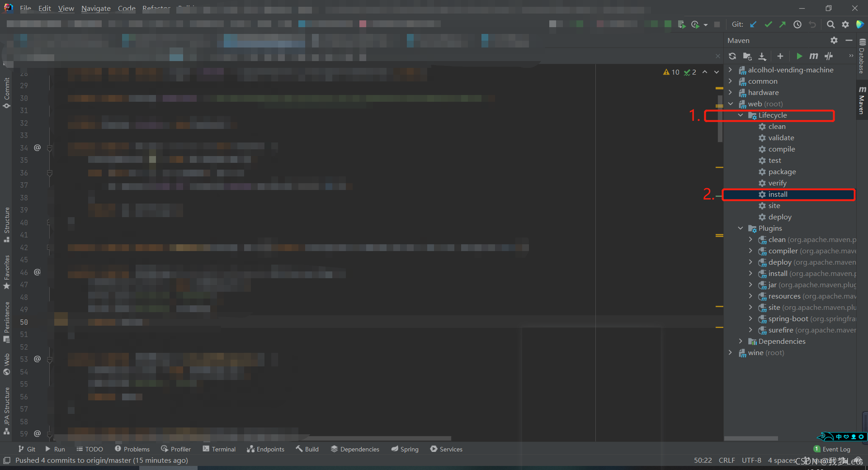Collapse the Lifecycle node
This screenshot has height=470, width=868.
(741, 115)
